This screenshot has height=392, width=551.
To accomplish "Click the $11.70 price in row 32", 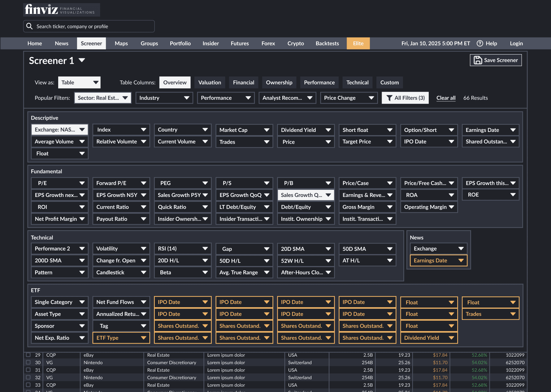I will click(440, 377).
